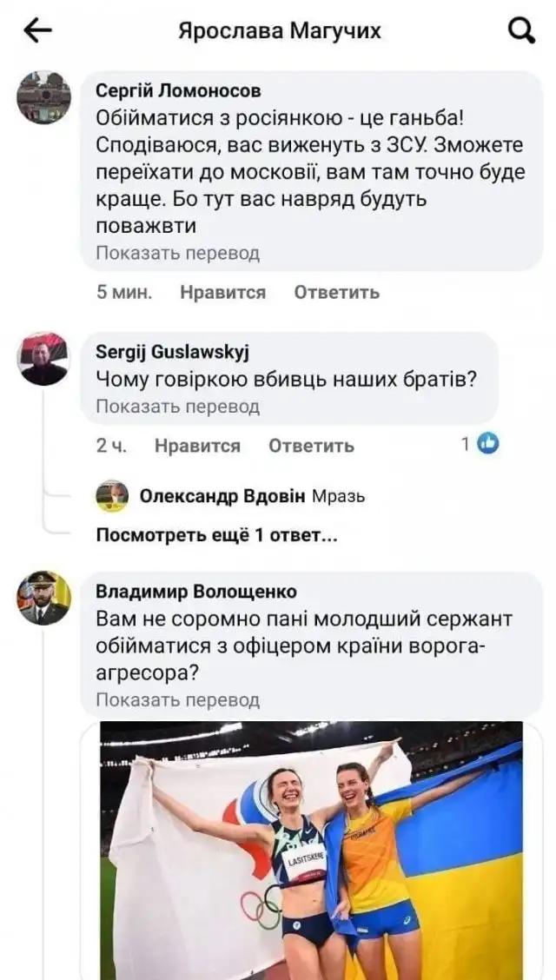Open Sergij Guslawskyj's avatar
The height and width of the screenshot is (980, 556).
[43, 359]
